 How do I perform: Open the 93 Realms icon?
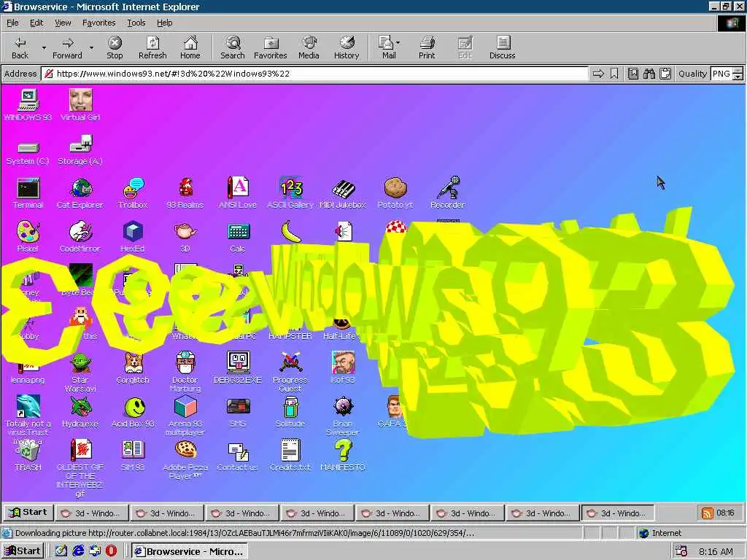coord(185,192)
